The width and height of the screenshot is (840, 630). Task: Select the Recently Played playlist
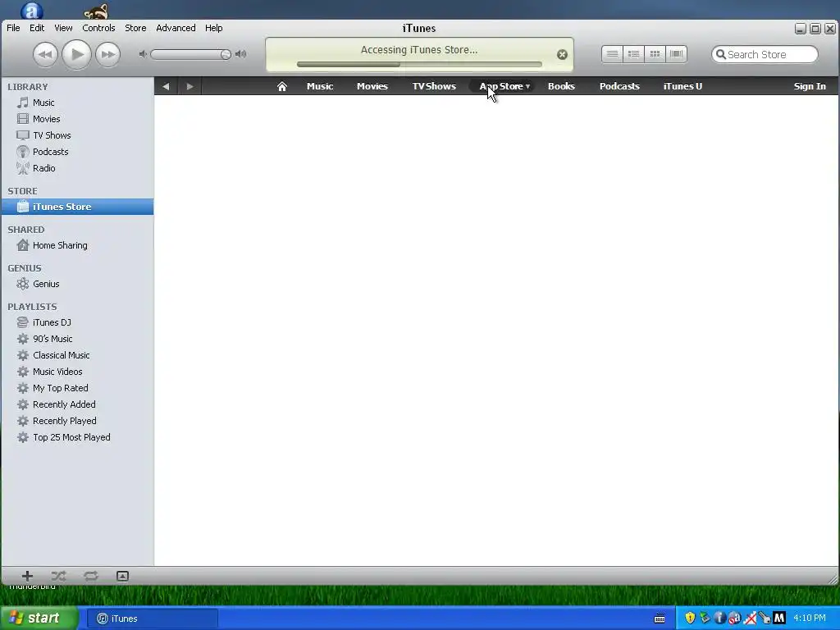[77, 421]
